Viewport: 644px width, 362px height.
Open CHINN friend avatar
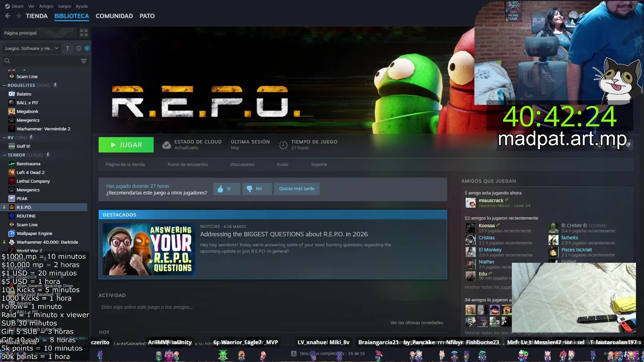click(x=553, y=228)
